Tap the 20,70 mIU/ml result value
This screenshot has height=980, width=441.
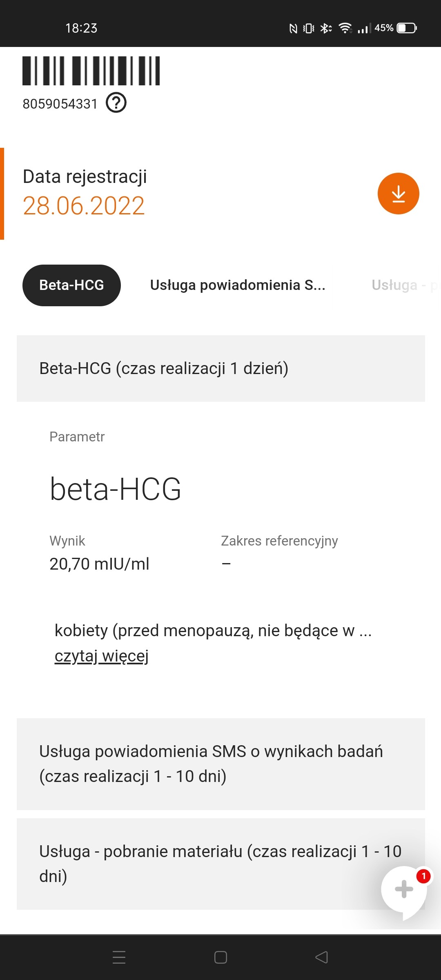(99, 564)
